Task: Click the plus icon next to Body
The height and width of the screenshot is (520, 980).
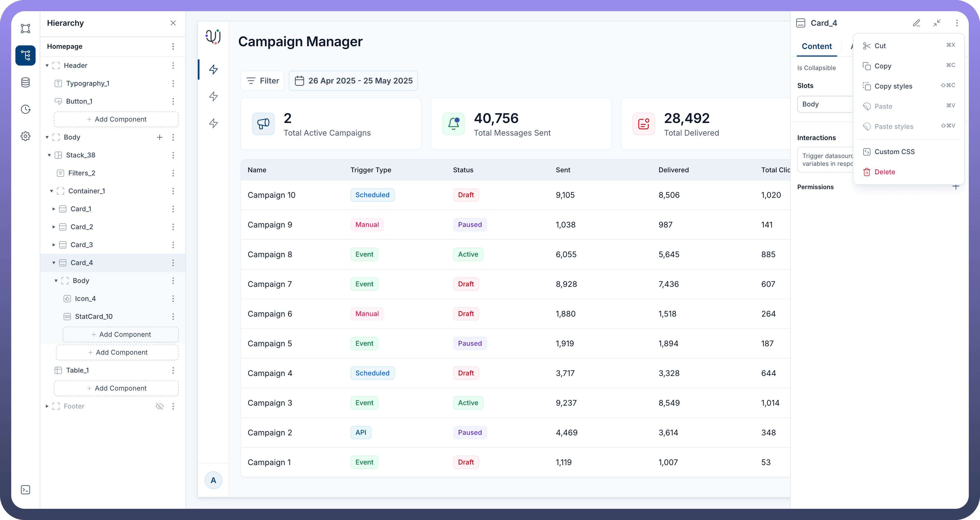Action: (x=160, y=137)
